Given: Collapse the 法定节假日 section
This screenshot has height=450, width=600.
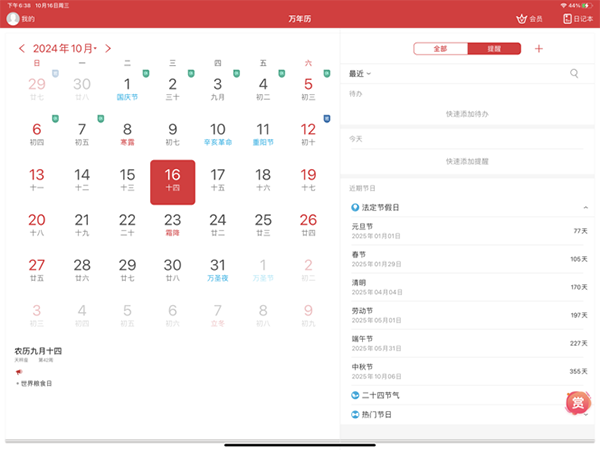Looking at the screenshot, I should [x=585, y=207].
